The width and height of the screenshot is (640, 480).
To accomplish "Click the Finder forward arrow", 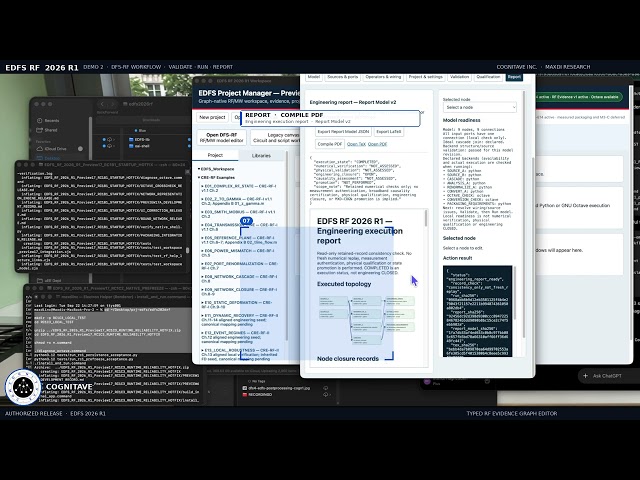I will pos(113,104).
